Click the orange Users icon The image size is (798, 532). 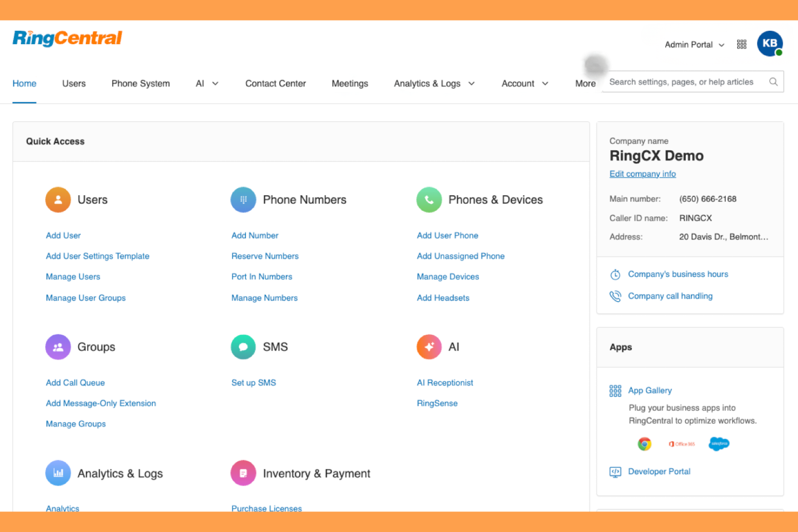[x=58, y=199]
